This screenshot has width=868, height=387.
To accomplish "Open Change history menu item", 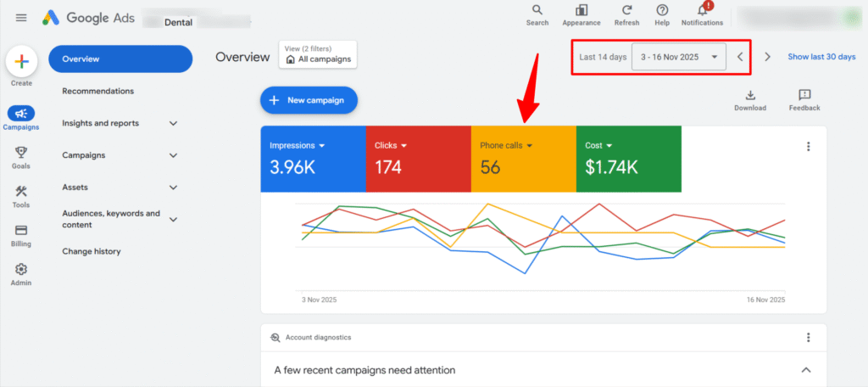I will [92, 251].
